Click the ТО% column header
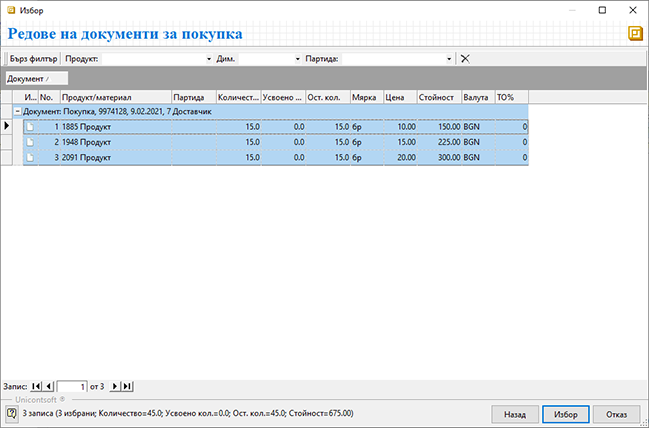This screenshot has width=649, height=428. pyautogui.click(x=512, y=97)
